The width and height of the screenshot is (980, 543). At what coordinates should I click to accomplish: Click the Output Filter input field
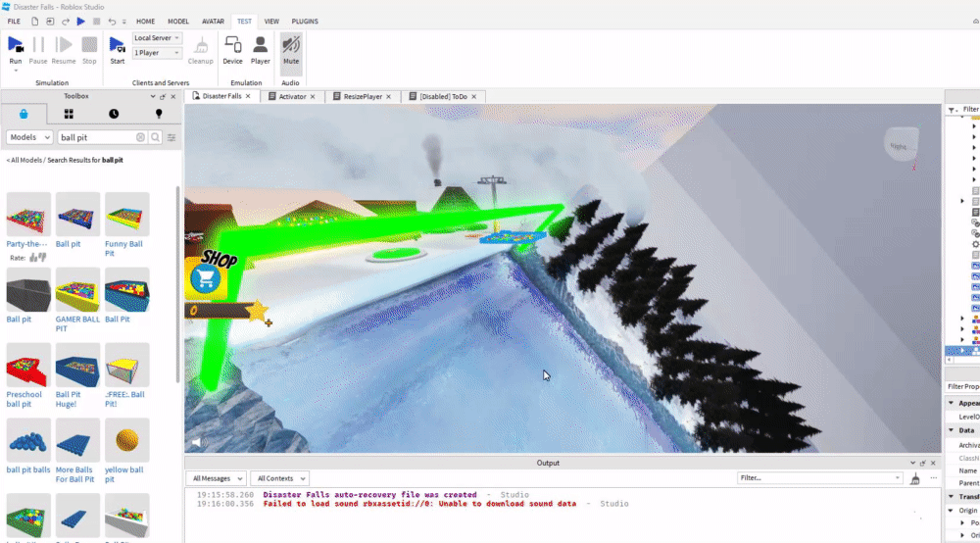819,478
